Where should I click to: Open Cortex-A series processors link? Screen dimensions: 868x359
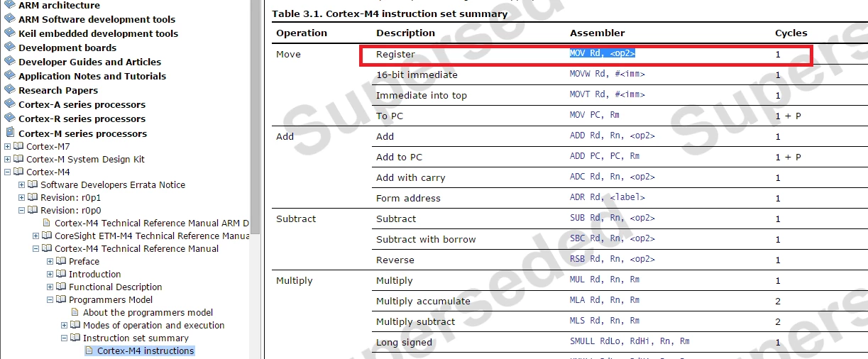click(82, 104)
